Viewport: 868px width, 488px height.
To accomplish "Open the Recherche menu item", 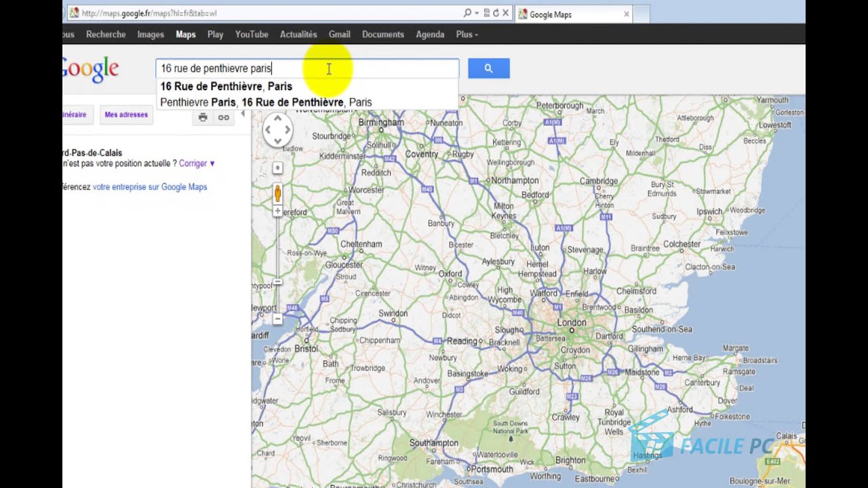I will point(106,35).
